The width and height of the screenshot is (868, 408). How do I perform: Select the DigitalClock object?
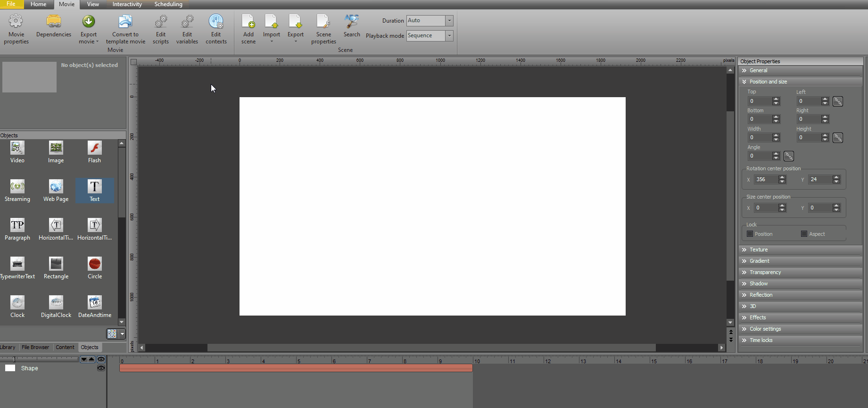pos(56,307)
